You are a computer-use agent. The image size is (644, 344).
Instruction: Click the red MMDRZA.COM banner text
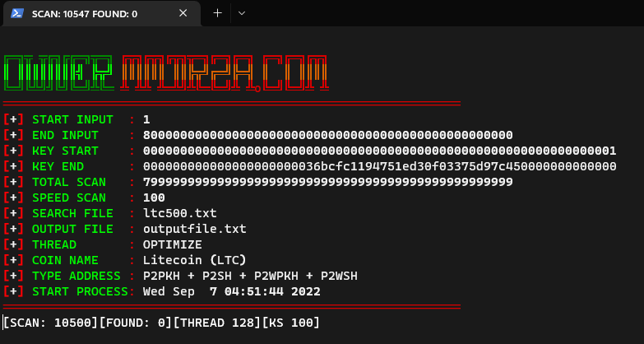pos(224,73)
